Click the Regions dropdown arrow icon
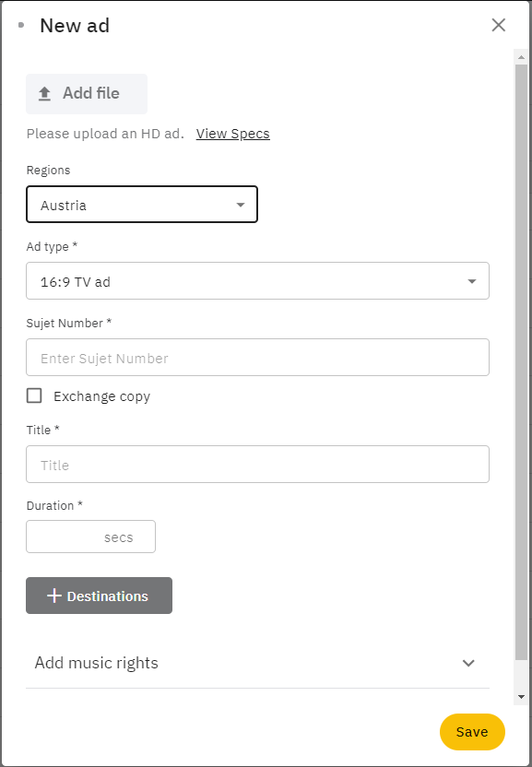The width and height of the screenshot is (532, 767). coord(241,205)
